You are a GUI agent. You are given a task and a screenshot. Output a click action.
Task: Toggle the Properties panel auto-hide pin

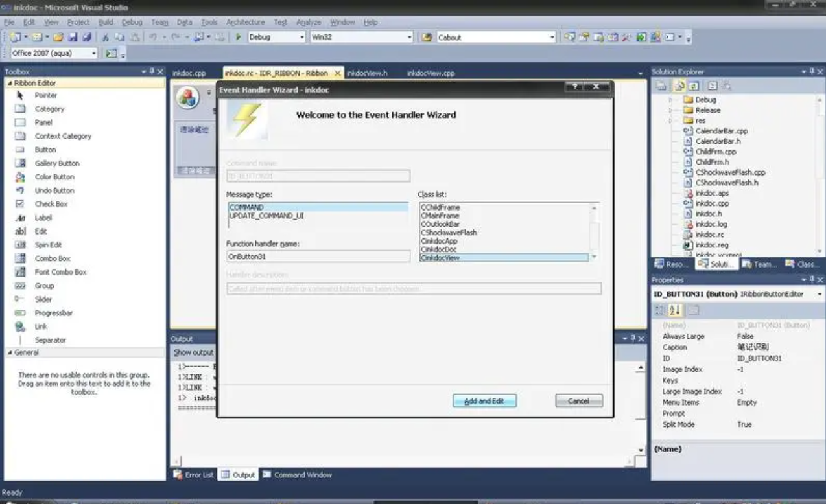812,280
